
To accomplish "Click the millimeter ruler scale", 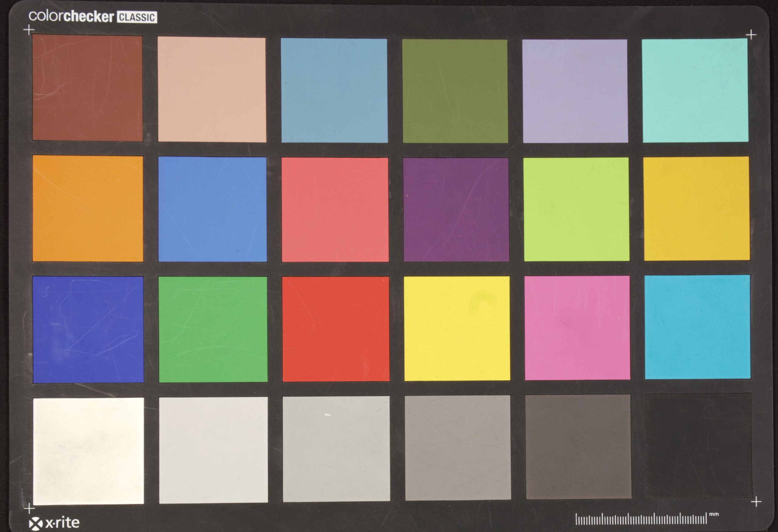I will click(x=641, y=519).
